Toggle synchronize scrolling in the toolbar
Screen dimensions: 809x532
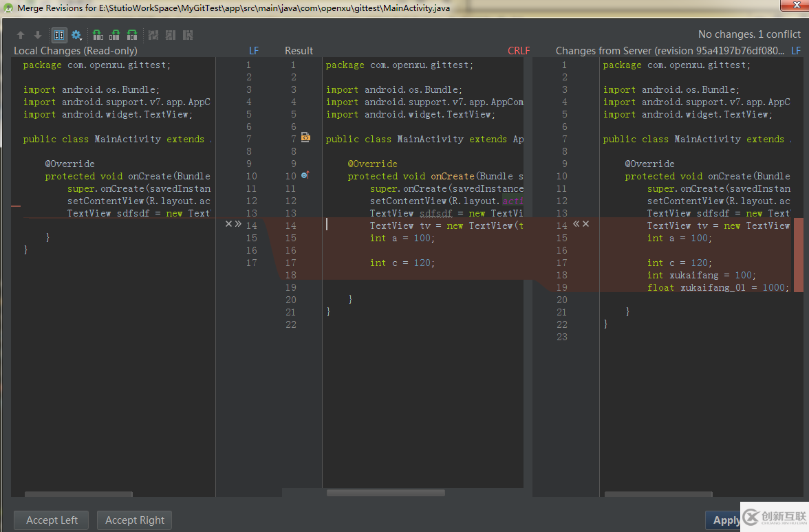[x=59, y=35]
